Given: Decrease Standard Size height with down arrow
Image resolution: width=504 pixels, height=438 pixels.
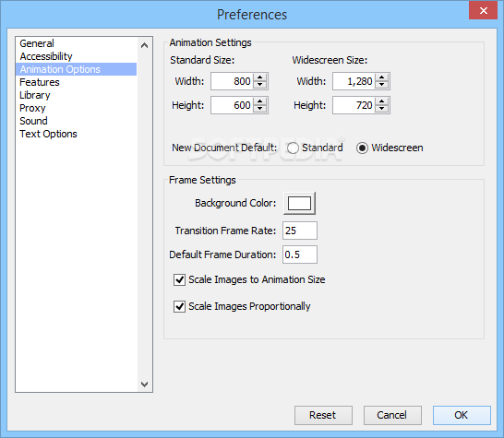Looking at the screenshot, I should pos(259,109).
